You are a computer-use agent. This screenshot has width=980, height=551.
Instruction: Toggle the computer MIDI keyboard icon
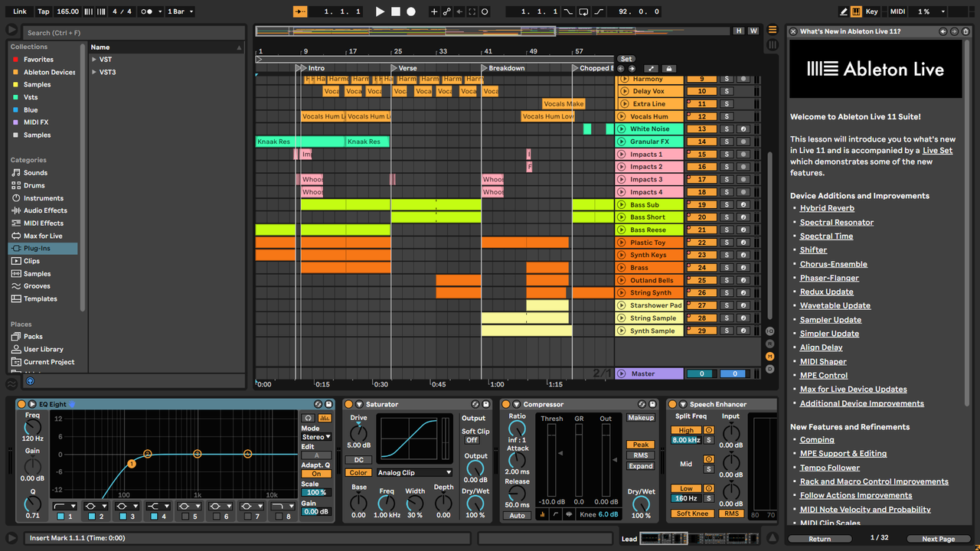pos(856,11)
